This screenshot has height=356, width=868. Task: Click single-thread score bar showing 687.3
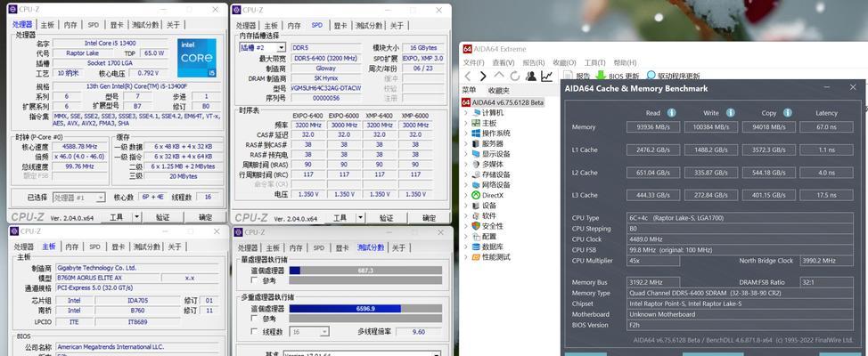(365, 271)
